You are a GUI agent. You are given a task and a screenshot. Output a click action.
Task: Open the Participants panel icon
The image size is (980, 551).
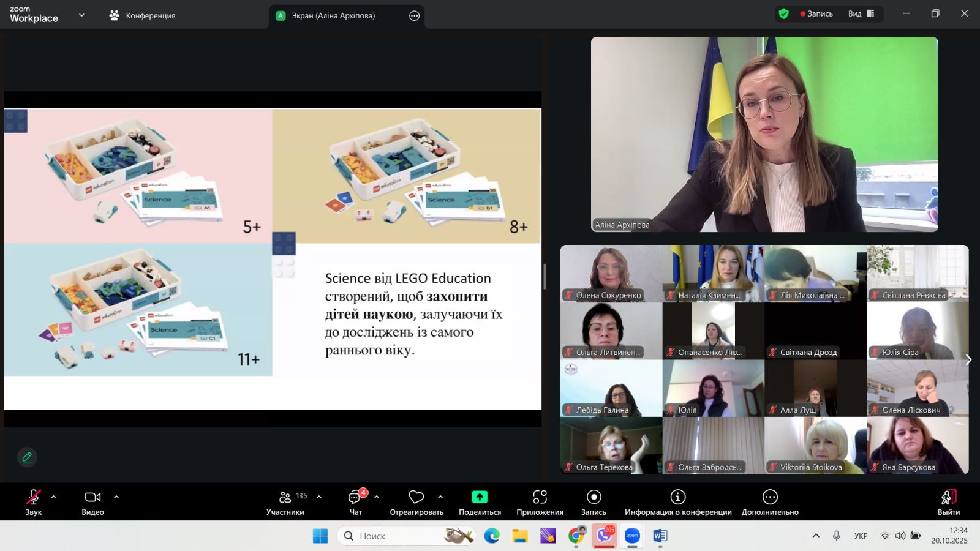(x=285, y=497)
